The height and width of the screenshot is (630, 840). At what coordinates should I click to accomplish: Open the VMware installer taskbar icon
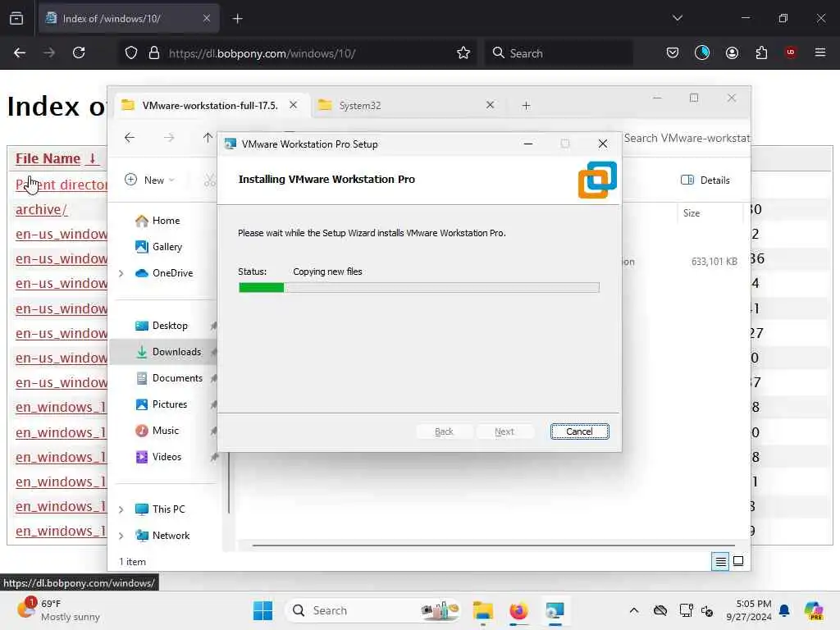[x=555, y=610]
